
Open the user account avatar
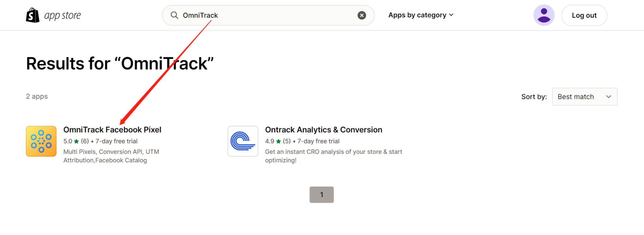pyautogui.click(x=544, y=15)
